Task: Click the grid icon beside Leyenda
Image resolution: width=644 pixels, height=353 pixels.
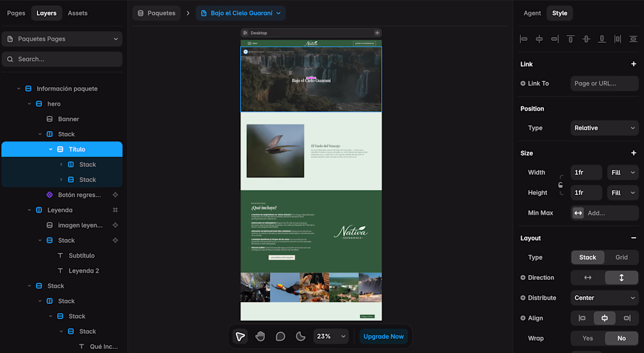Action: (x=115, y=210)
